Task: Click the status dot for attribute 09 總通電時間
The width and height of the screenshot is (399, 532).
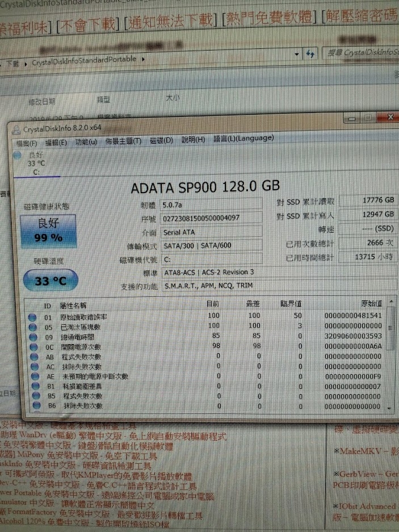Action: coord(33,337)
